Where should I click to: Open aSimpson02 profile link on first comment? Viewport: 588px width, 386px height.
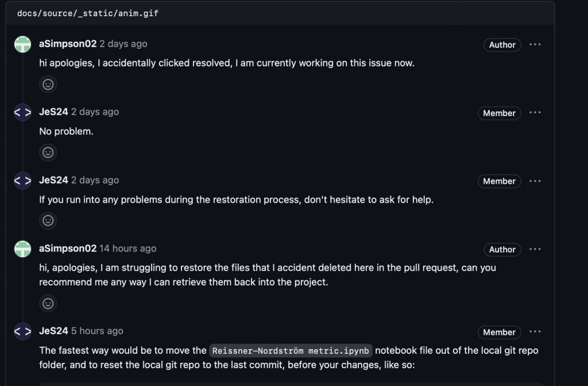pyautogui.click(x=68, y=44)
